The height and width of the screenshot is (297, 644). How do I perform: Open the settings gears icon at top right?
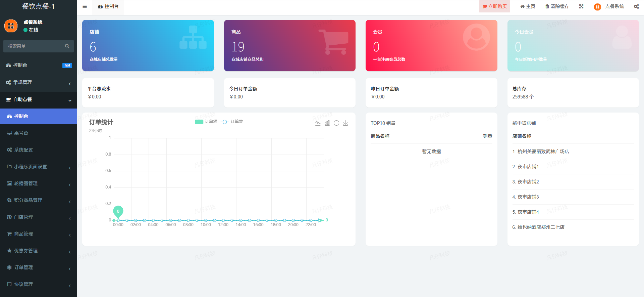pos(636,6)
